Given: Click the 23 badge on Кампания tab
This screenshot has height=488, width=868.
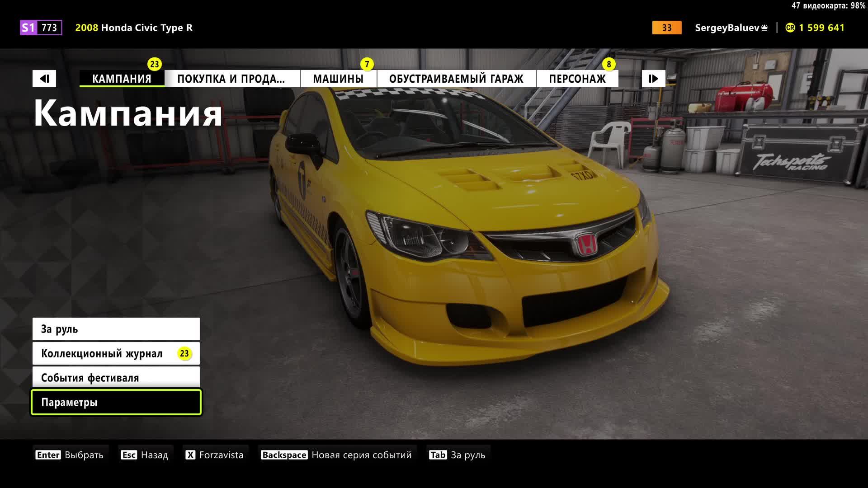Looking at the screenshot, I should (155, 64).
